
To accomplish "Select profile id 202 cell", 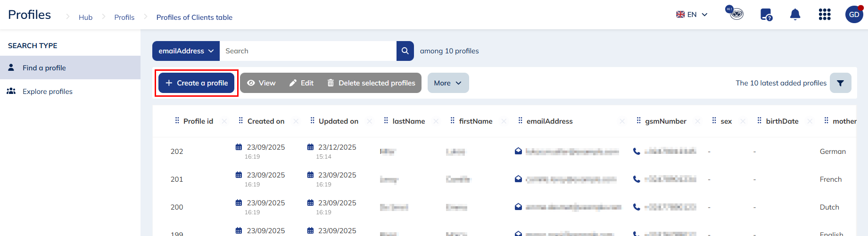I will [x=177, y=152].
